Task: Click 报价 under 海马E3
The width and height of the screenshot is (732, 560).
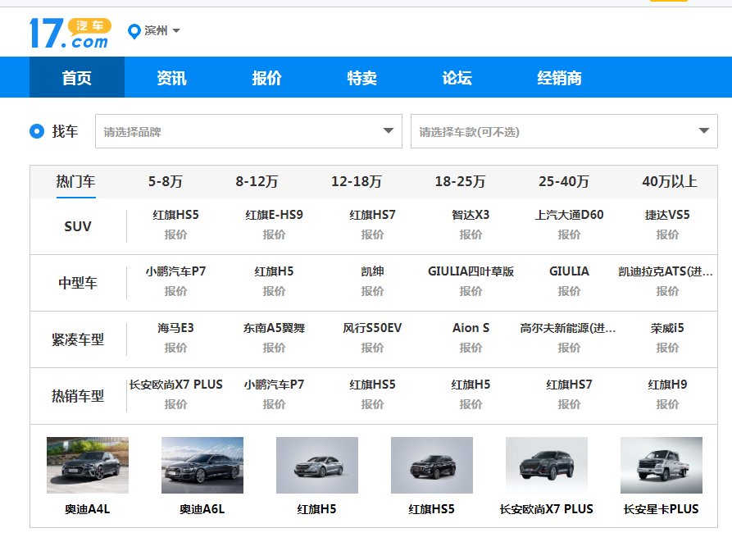Action: point(175,348)
